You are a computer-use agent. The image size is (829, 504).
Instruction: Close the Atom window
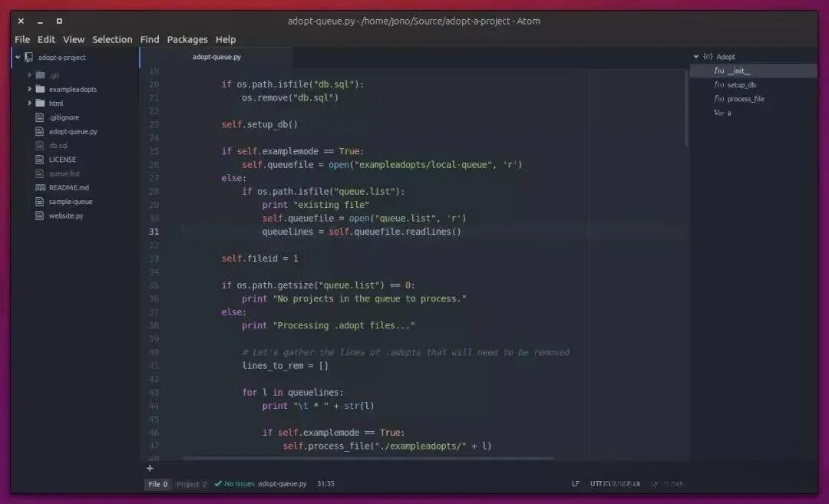(21, 21)
